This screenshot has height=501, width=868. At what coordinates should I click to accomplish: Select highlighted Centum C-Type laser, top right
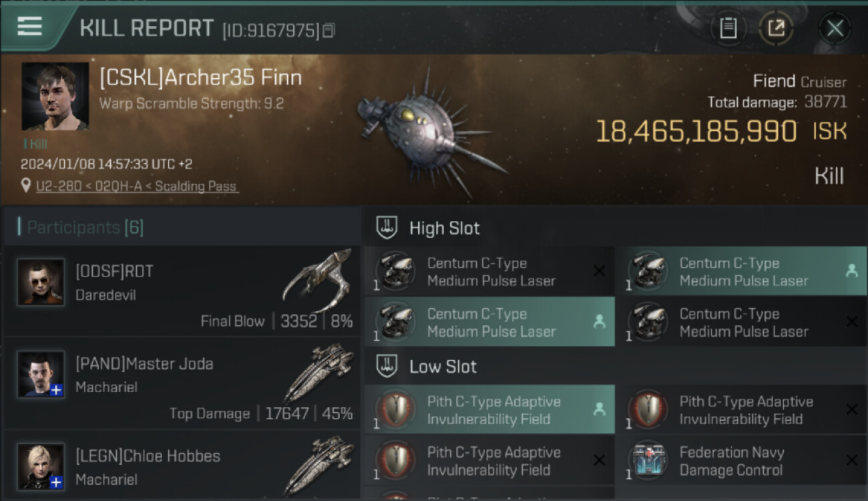point(741,272)
